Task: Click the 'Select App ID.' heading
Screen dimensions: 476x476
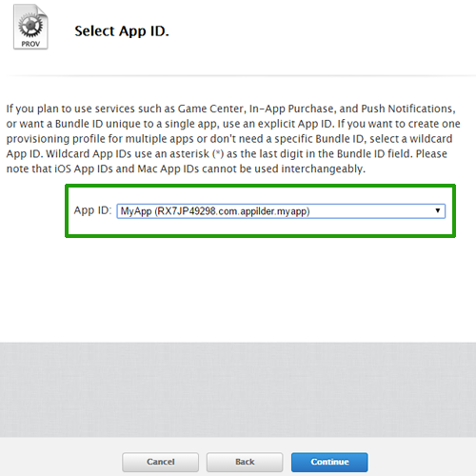Action: coord(122,31)
